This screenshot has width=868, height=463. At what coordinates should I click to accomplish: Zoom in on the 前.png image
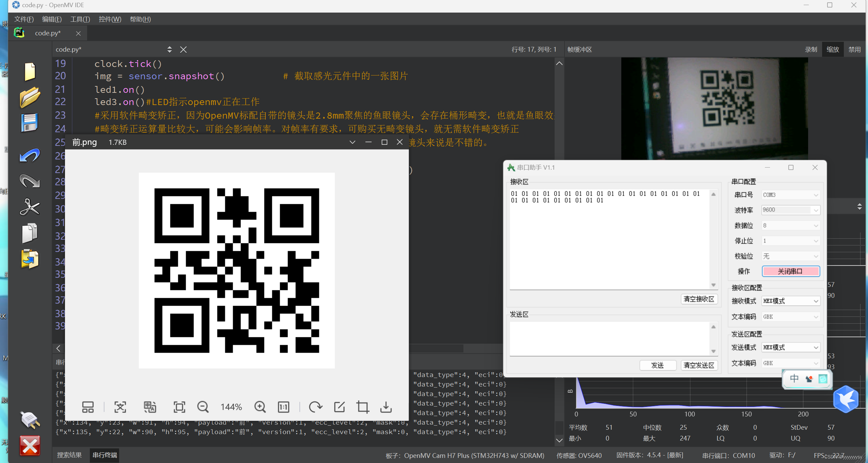260,407
